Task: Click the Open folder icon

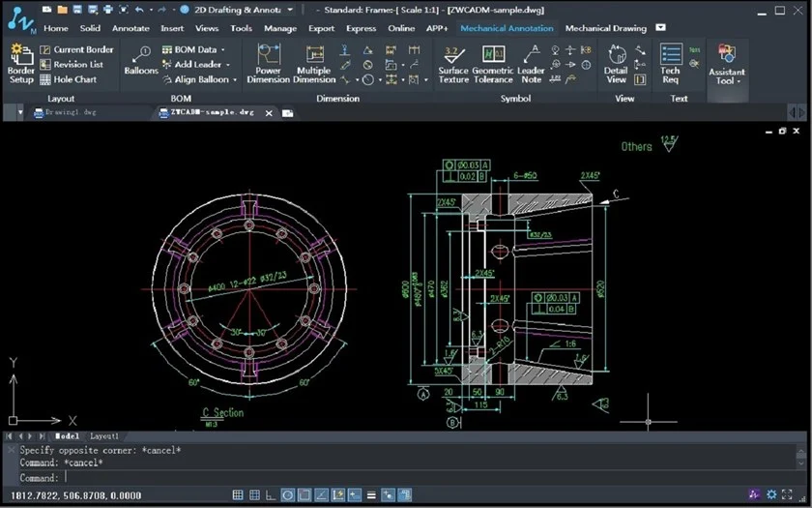Action: tap(62, 10)
